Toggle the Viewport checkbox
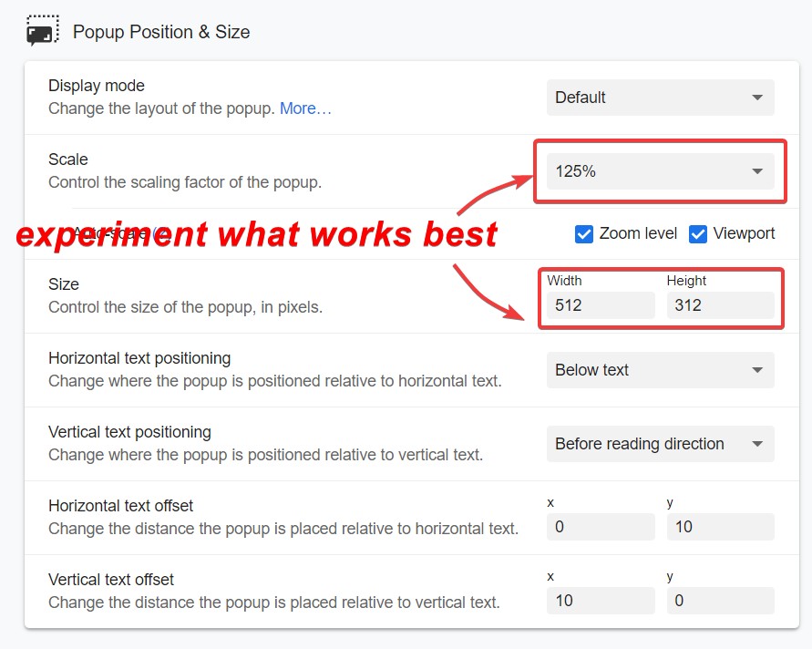 (698, 234)
